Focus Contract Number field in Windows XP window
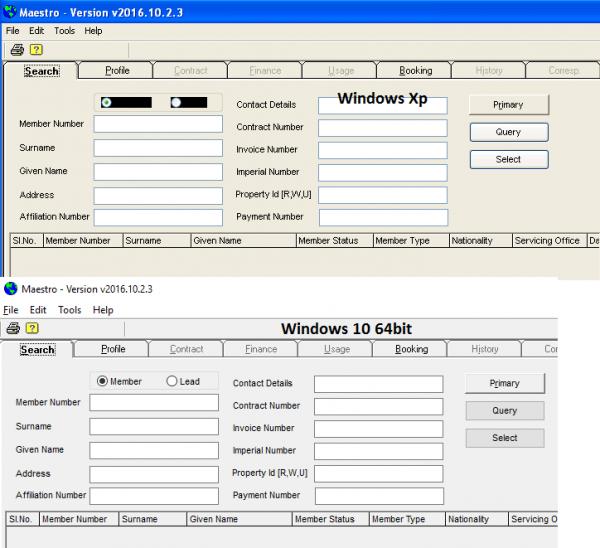 click(x=383, y=128)
